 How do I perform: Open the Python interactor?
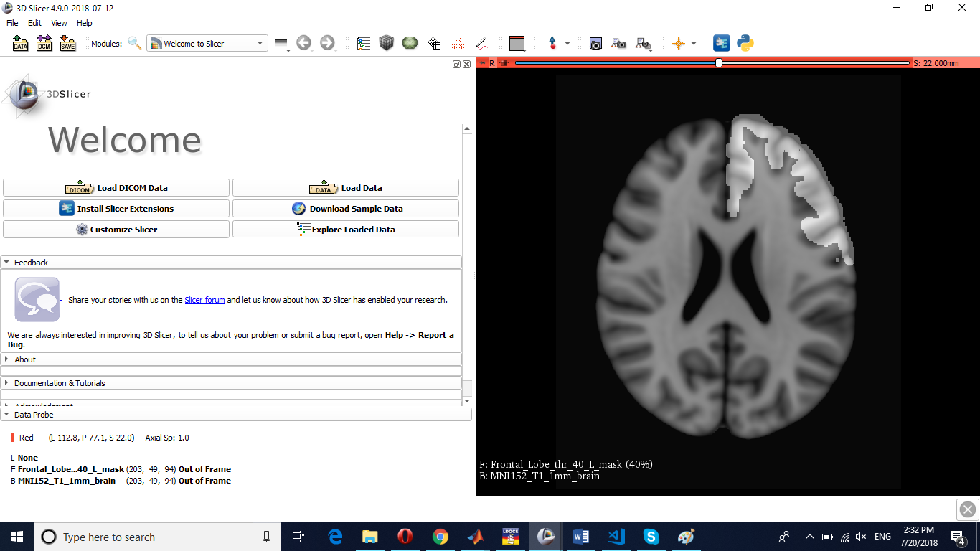pos(745,44)
